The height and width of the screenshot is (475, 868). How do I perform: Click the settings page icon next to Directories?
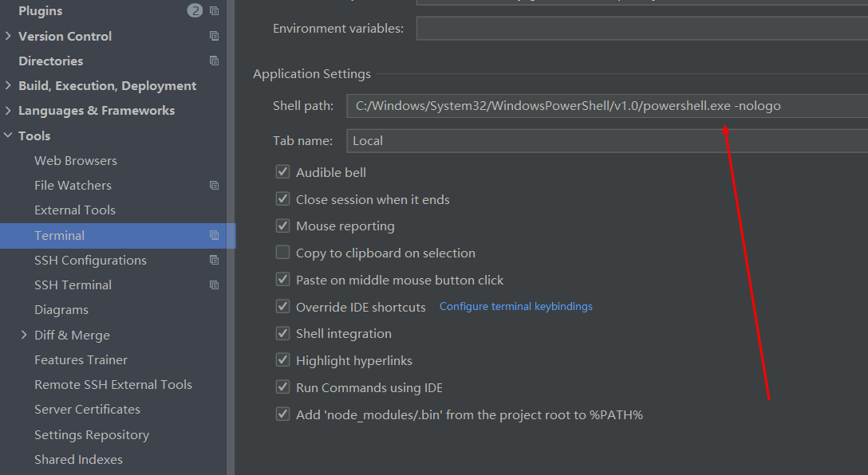click(213, 61)
